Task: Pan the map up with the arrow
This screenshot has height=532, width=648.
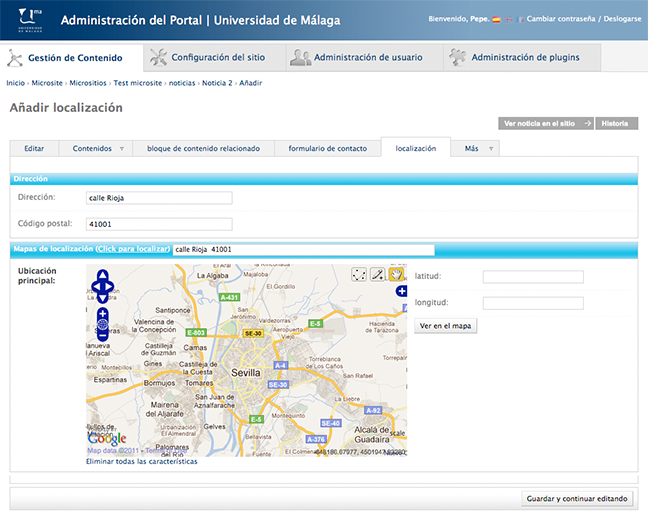Action: [102, 274]
